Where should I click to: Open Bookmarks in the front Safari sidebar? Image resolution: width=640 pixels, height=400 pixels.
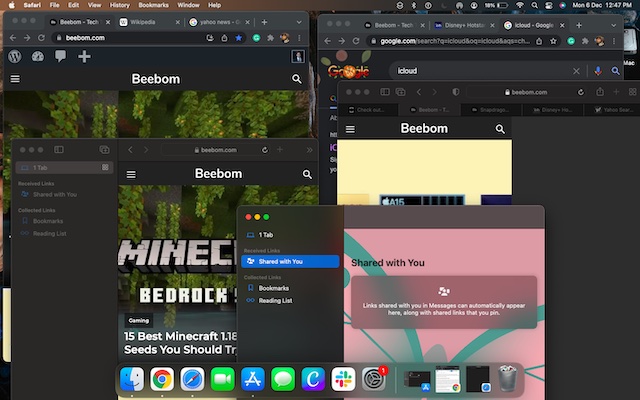273,288
